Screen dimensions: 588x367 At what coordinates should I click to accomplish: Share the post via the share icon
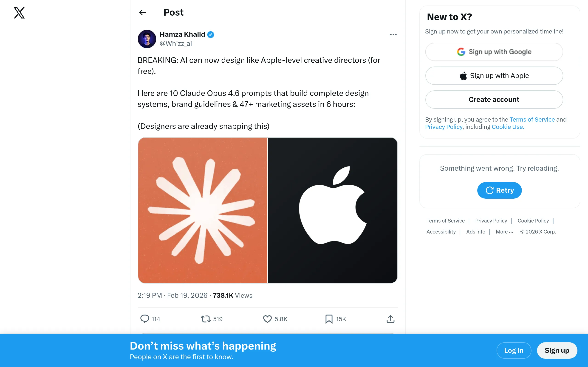coord(390,319)
